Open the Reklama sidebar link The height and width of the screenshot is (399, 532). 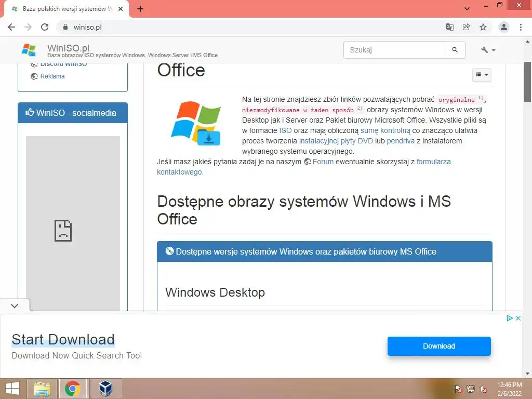(52, 76)
